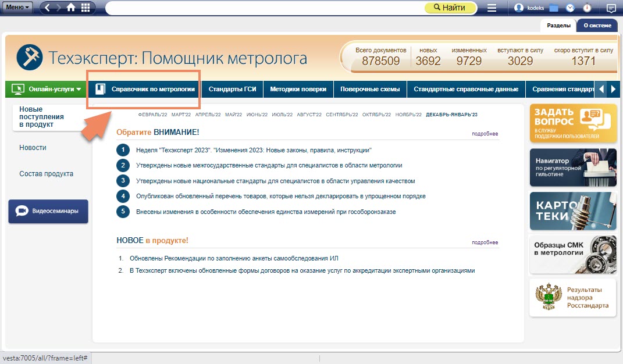Click the number 3 circle bullet
Viewport: 623px width, 364px height.
point(123,181)
